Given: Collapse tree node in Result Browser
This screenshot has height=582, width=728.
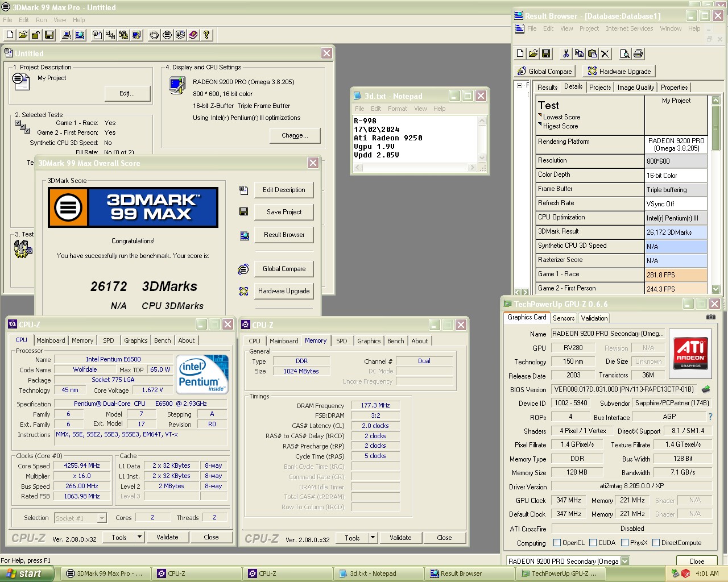Looking at the screenshot, I should tap(519, 86).
